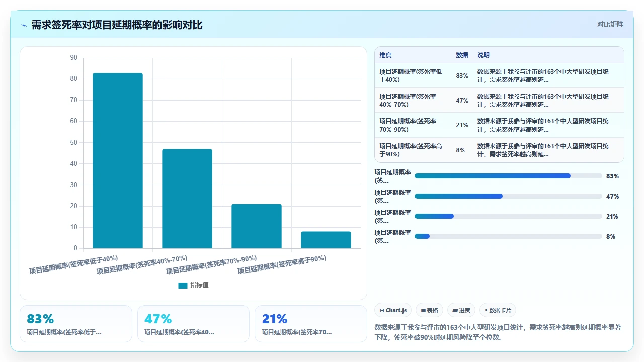Viewport: 644px width, 362px height.
Task: Select the table row with 8% value
Action: pos(499,150)
